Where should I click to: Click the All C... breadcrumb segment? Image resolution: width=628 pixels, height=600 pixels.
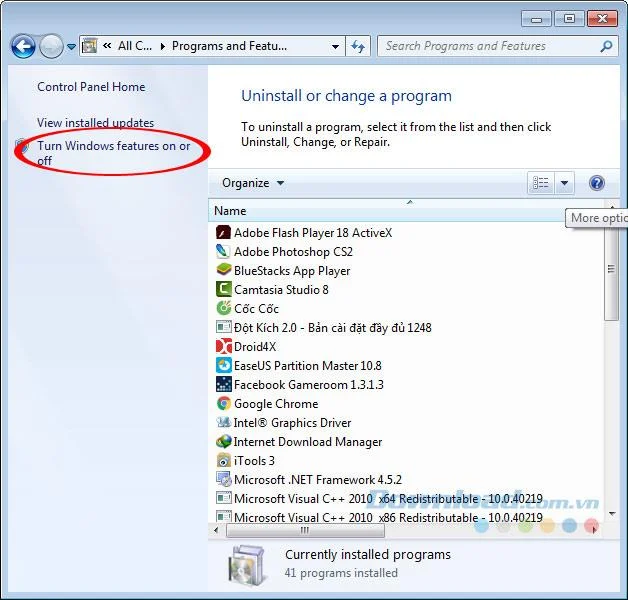(x=135, y=46)
